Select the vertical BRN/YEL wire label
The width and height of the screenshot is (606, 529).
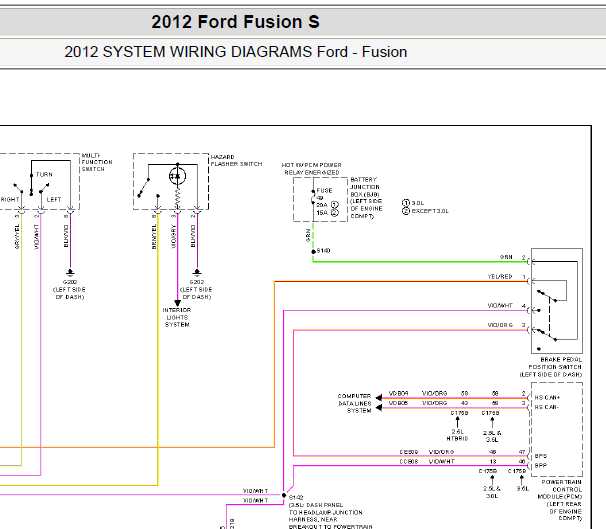(154, 236)
